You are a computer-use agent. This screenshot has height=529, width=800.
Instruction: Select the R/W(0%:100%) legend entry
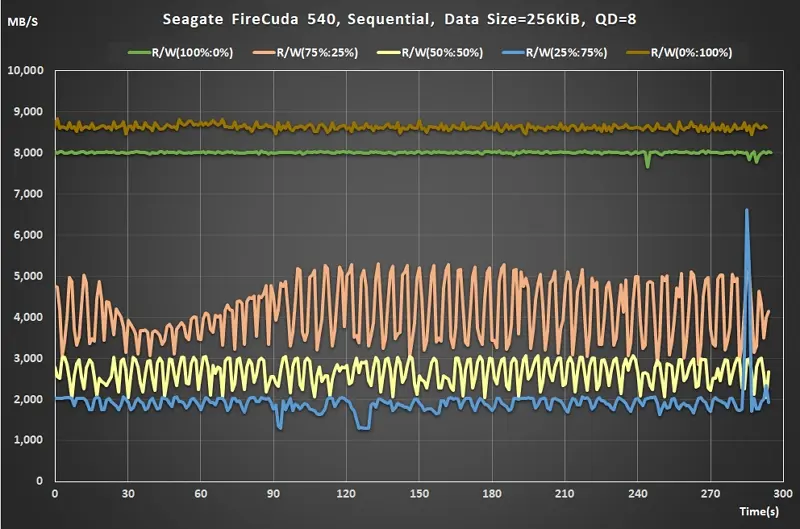tap(680, 53)
